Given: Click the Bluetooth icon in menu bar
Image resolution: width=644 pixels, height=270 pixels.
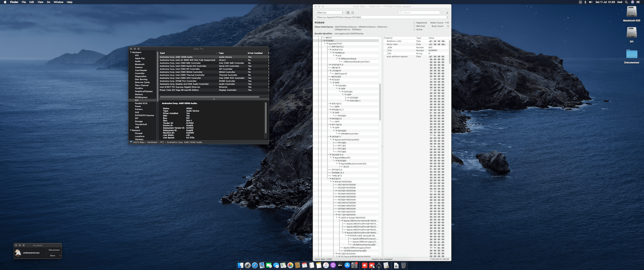Looking at the screenshot, I should coord(585,2).
